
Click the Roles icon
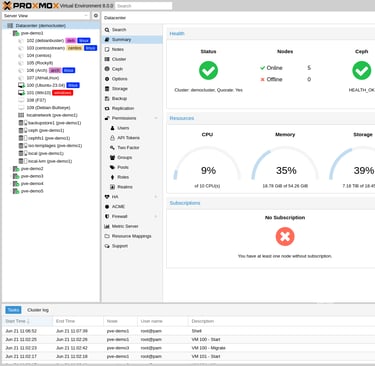coord(112,177)
